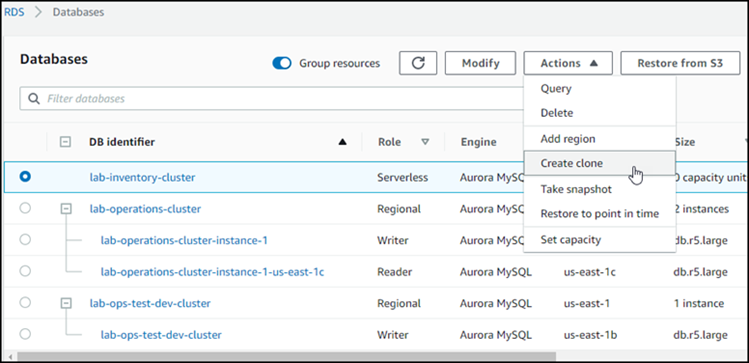This screenshot has width=749, height=363.
Task: Click the DB identifier column header
Action: pos(122,142)
